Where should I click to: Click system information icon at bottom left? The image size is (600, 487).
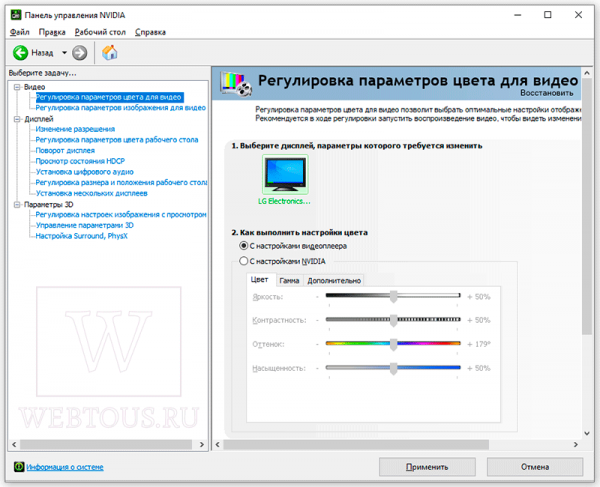19,467
